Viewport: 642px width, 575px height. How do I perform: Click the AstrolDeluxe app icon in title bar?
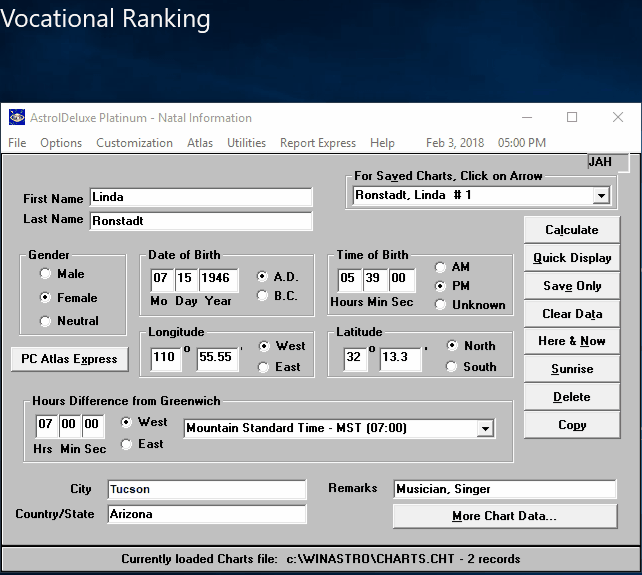coord(17,118)
